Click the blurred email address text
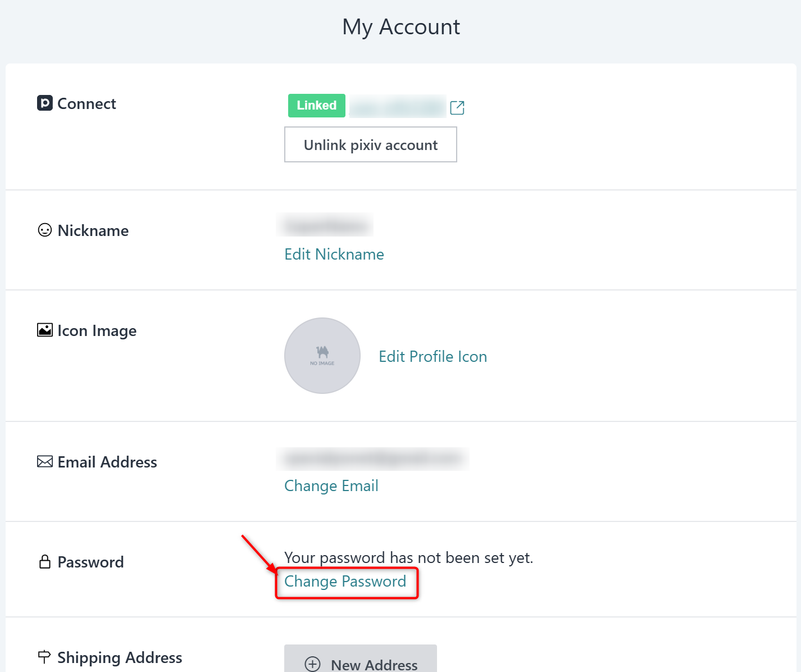Screen dimensions: 801x672 [x=373, y=459]
